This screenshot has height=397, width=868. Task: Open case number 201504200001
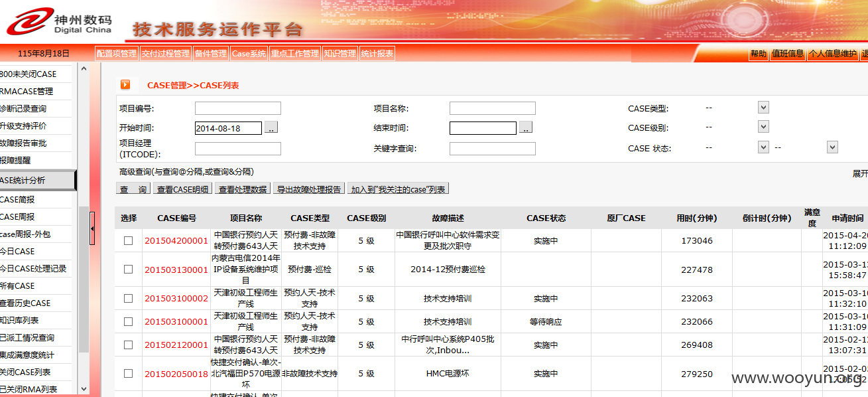(176, 241)
